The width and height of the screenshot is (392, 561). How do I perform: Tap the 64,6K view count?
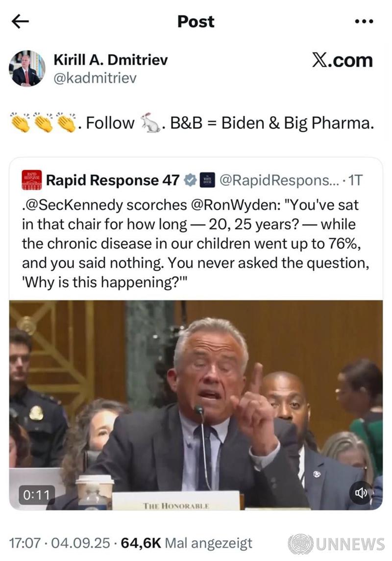[141, 543]
